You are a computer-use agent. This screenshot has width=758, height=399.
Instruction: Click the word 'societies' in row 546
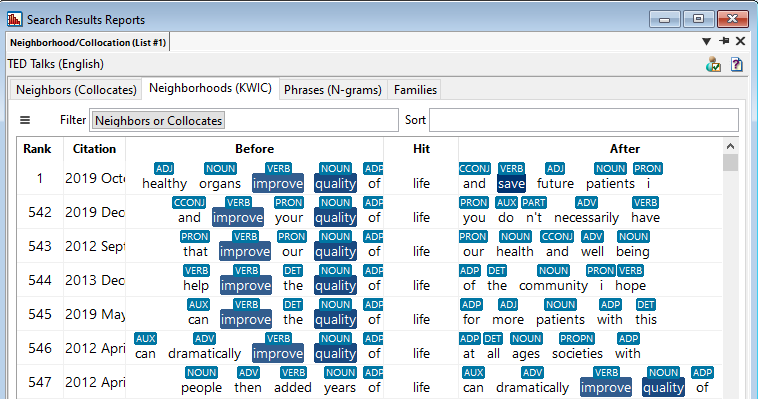pos(577,354)
